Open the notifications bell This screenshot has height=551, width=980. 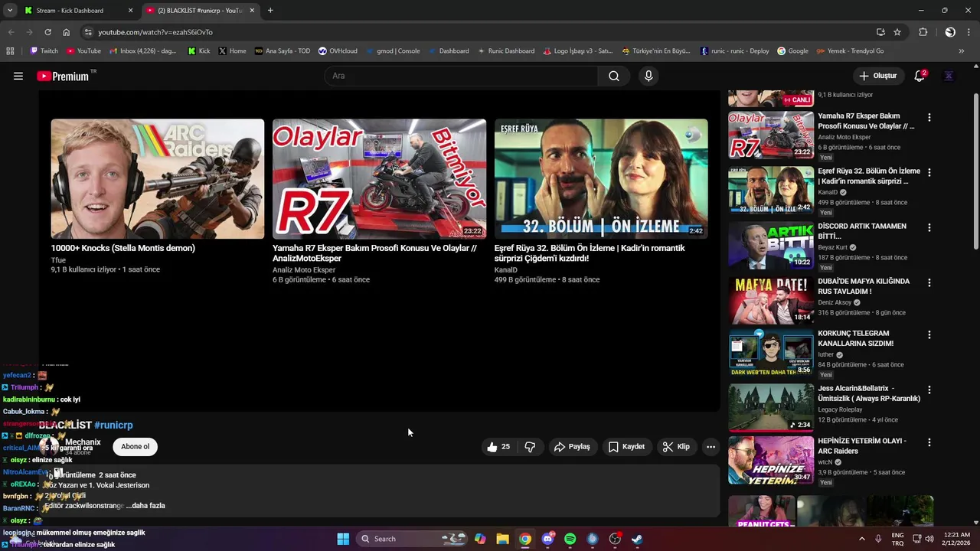pos(920,76)
